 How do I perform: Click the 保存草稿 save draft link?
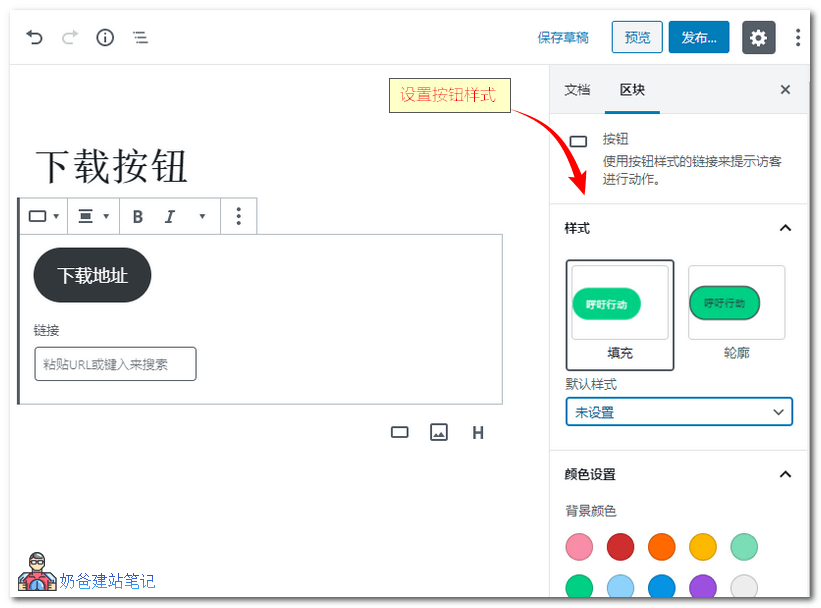coord(562,37)
